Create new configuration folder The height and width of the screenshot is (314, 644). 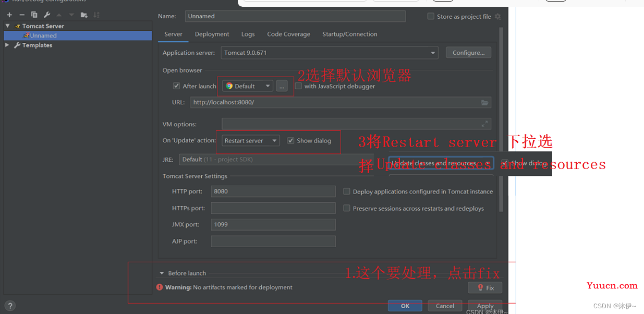[x=84, y=15]
